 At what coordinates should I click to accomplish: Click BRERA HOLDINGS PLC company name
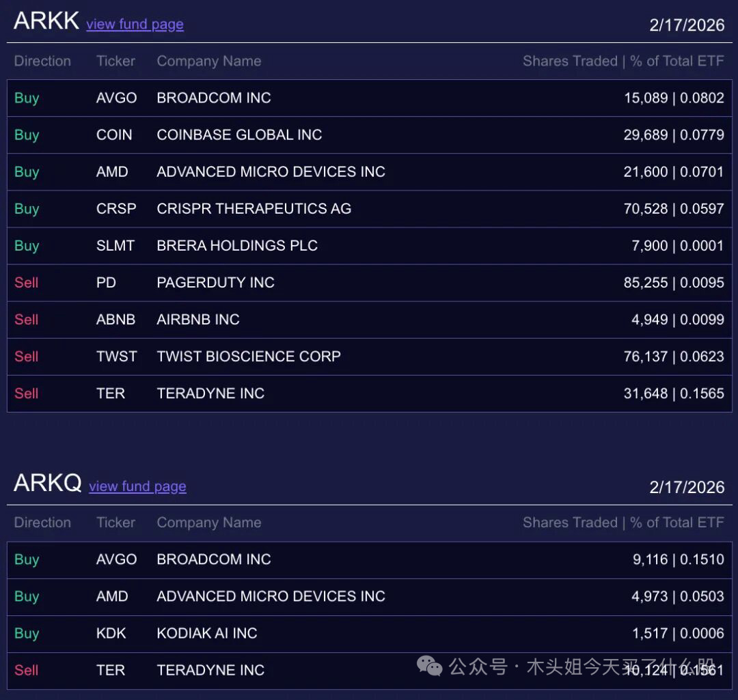point(236,246)
